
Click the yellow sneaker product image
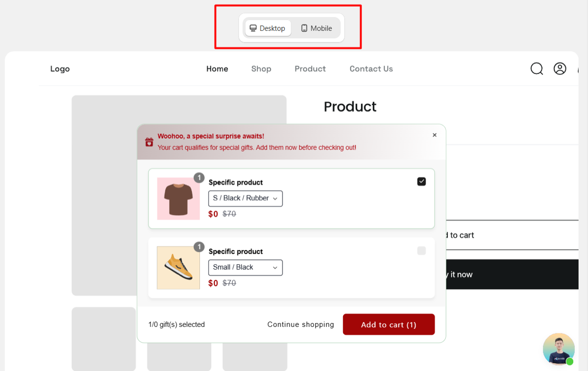click(178, 268)
